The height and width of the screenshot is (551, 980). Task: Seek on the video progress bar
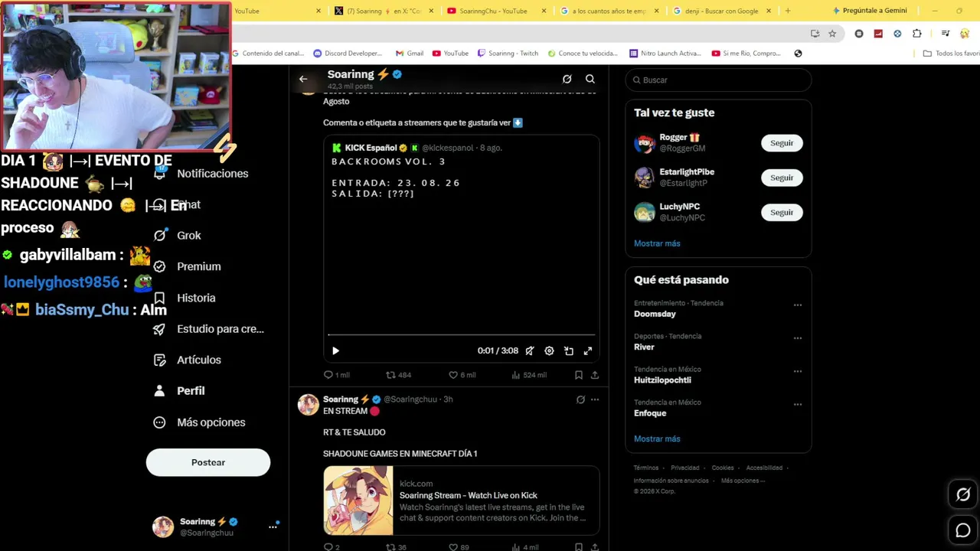pos(461,335)
